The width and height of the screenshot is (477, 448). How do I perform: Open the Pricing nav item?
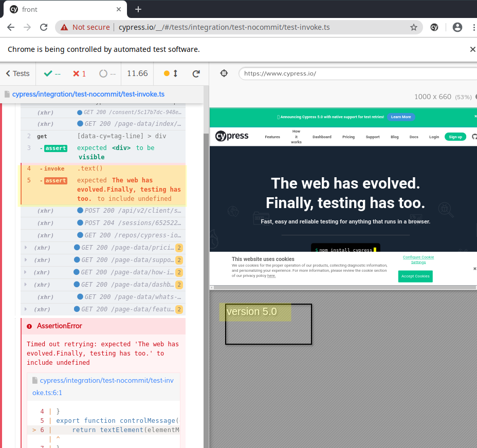coord(348,137)
